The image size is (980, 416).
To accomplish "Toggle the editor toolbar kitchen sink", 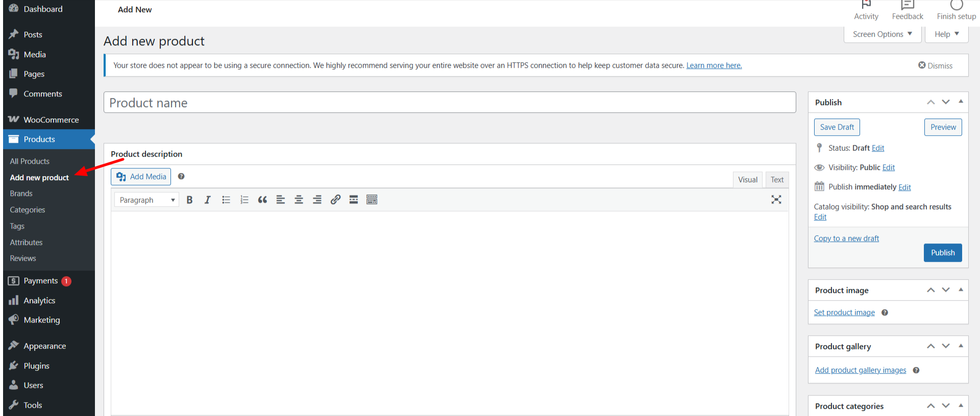I will (x=372, y=200).
